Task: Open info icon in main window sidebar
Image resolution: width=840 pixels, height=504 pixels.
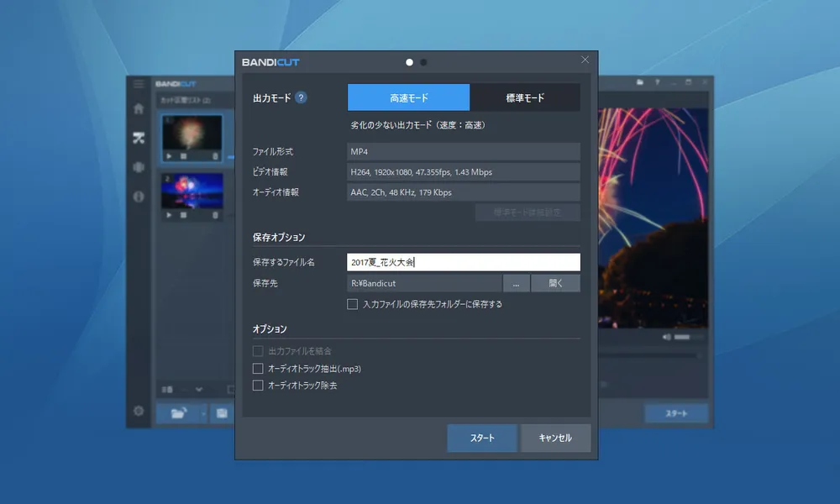Action: [x=139, y=197]
